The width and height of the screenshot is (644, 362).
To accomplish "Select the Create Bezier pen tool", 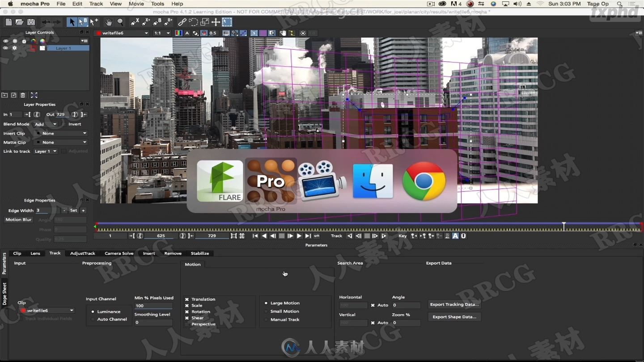I will 157,22.
